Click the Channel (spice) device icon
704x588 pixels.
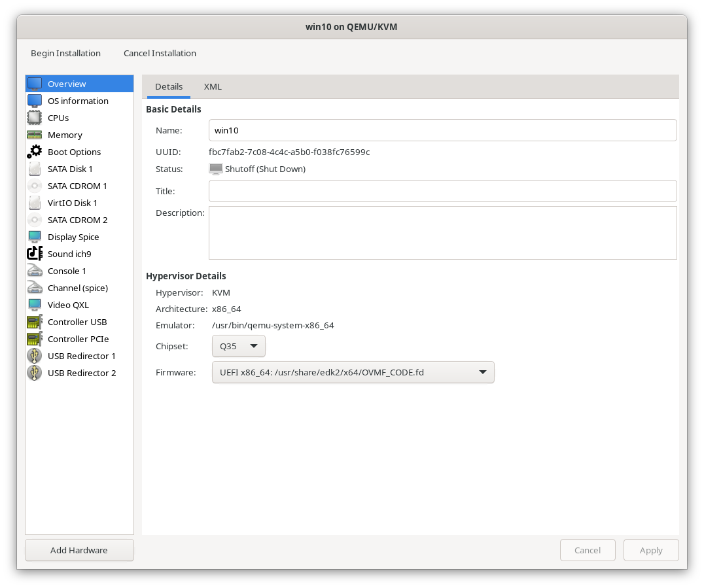coord(35,288)
